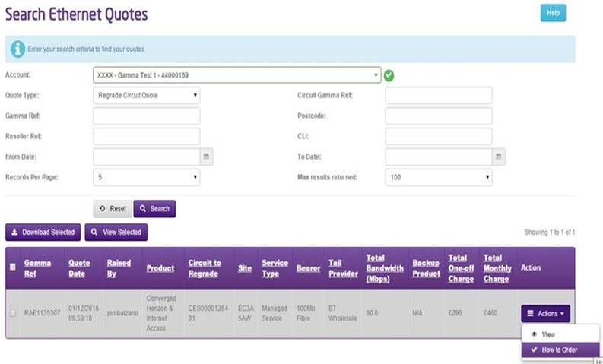Click the From Date input field
This screenshot has height=364, width=603.
tap(147, 157)
